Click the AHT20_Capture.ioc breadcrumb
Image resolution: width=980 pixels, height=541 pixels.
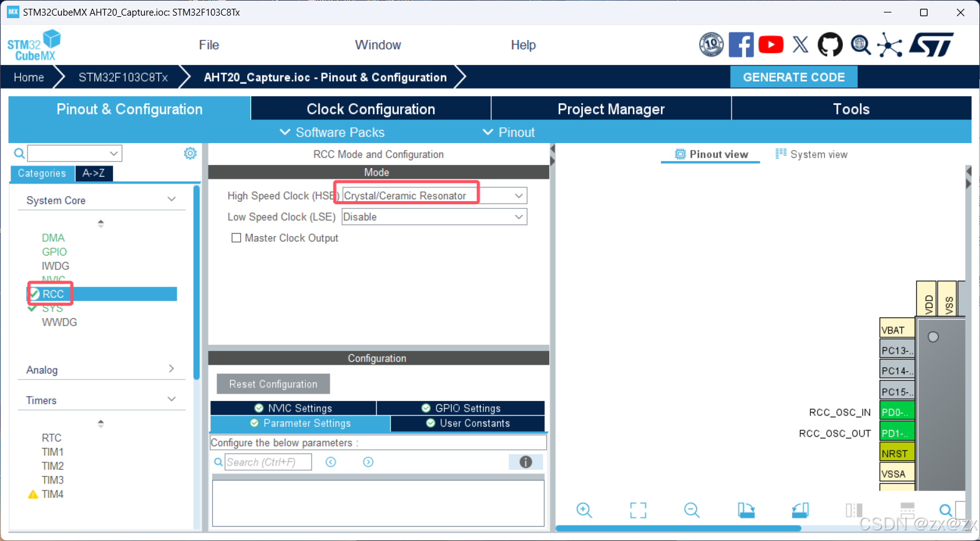click(325, 77)
